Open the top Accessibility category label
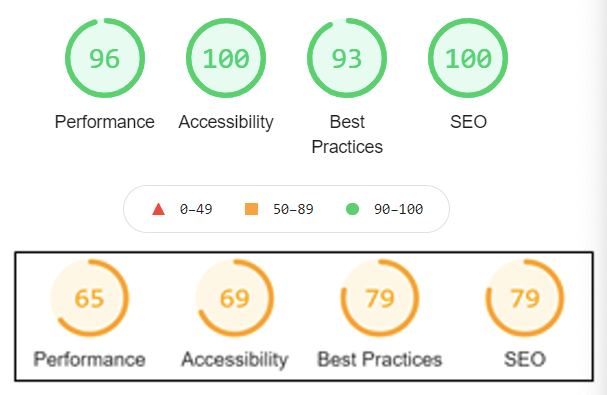The height and width of the screenshot is (395, 607). click(x=226, y=122)
